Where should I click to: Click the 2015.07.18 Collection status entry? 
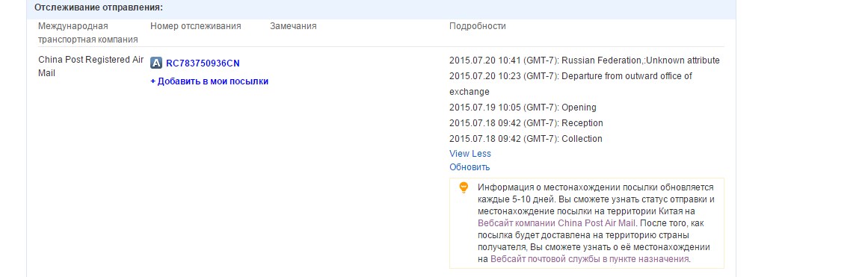(526, 139)
